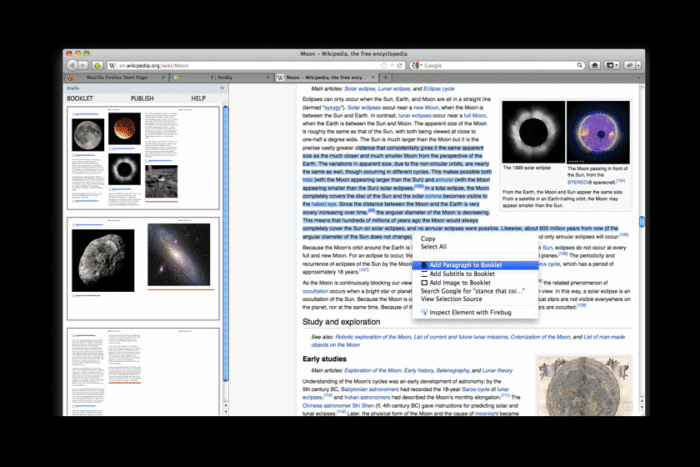Open the Colonization of the Moon link

coord(540,337)
